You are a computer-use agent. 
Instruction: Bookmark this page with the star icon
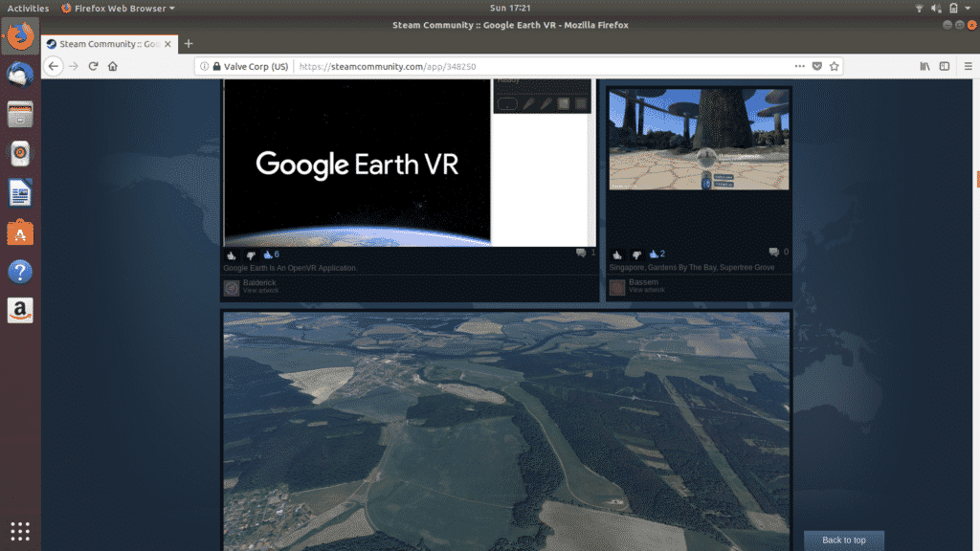pos(835,66)
